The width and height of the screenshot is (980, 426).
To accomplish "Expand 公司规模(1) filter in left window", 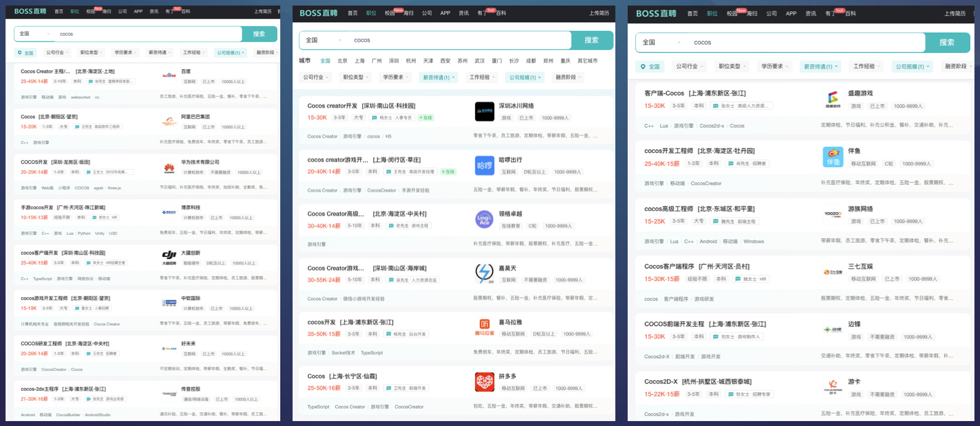I will 231,53.
